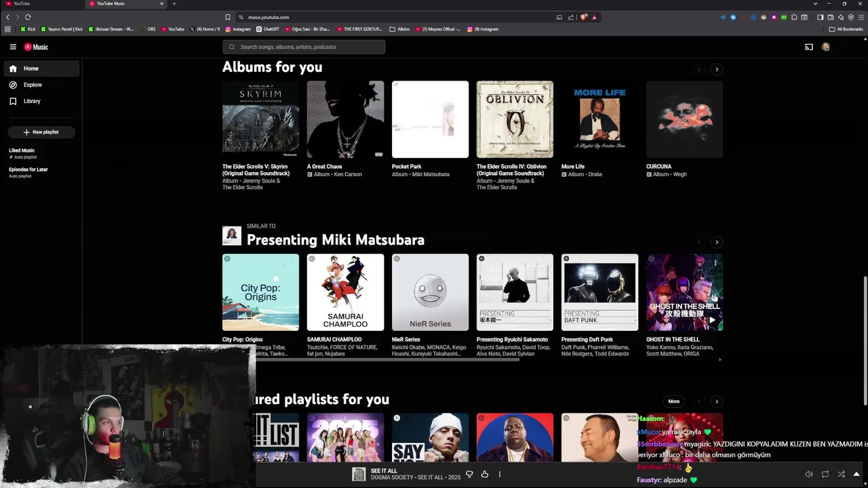The height and width of the screenshot is (488, 868).
Task: Open the cast to device icon
Action: [x=808, y=47]
